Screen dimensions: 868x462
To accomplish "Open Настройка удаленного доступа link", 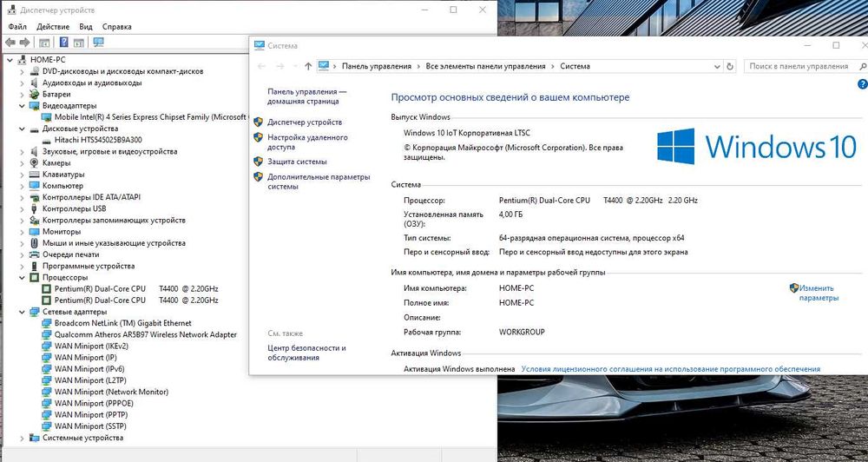I will point(307,142).
